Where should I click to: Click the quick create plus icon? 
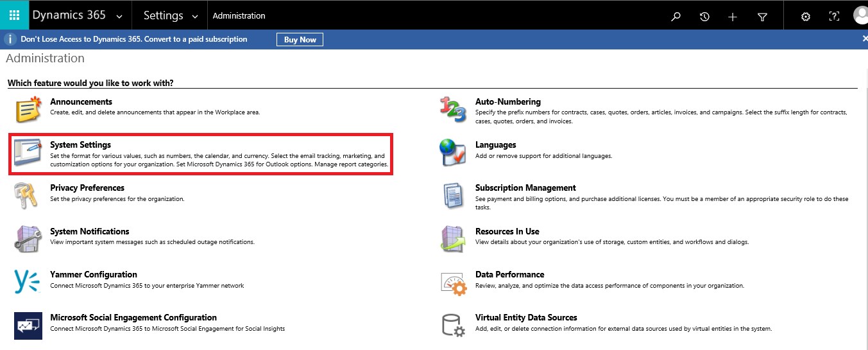(733, 17)
